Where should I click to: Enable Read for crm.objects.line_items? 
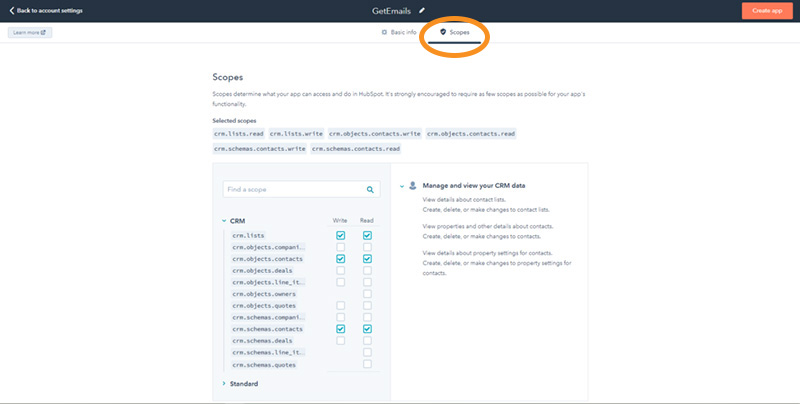click(367, 283)
